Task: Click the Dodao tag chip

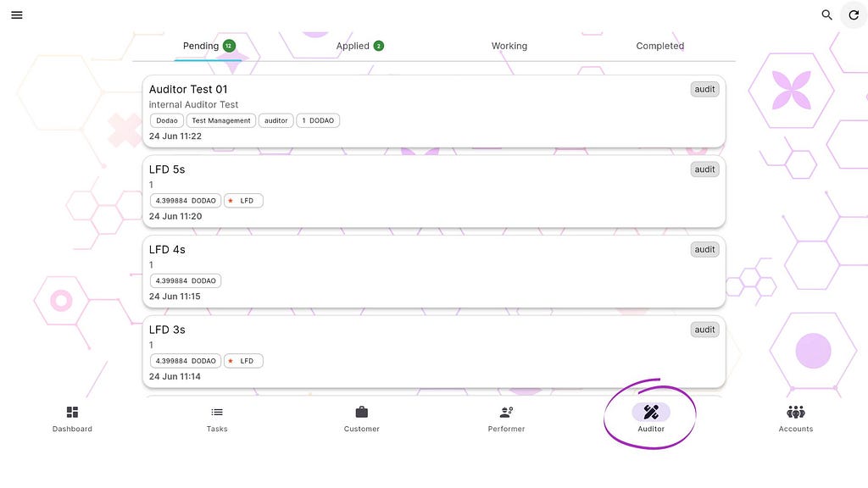Action: click(x=167, y=120)
